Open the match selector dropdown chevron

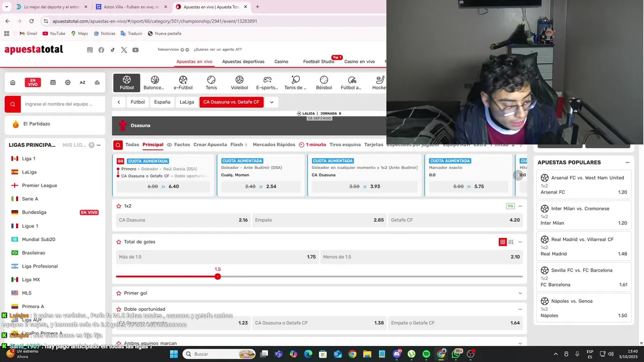[271, 102]
